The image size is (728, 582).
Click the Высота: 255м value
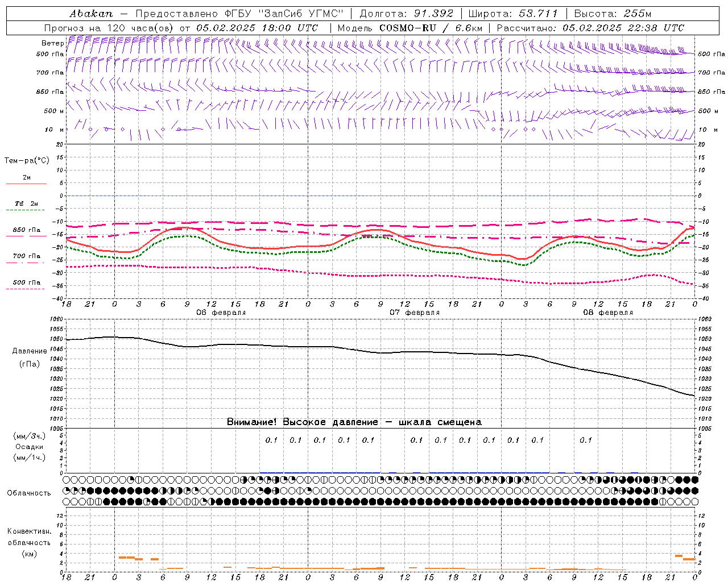click(x=613, y=13)
